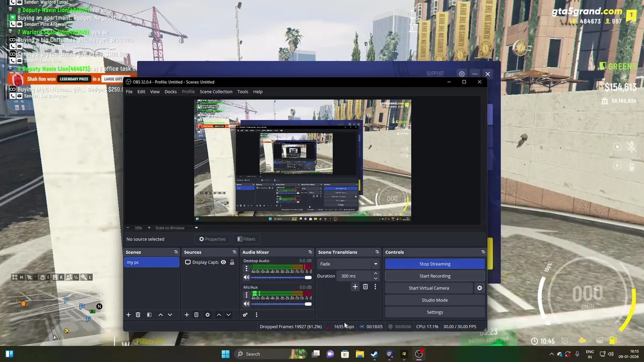This screenshot has height=362, width=644.
Task: Select the "my pc" scene
Action: (x=151, y=262)
